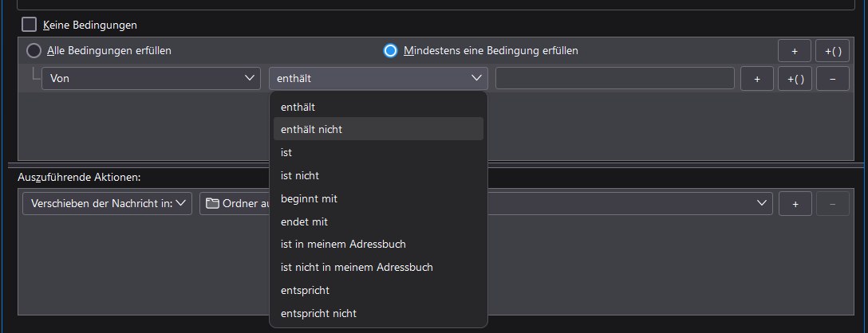868x333 pixels.
Task: Select Alle Bedingungen erfüllen radio button
Action: click(34, 51)
